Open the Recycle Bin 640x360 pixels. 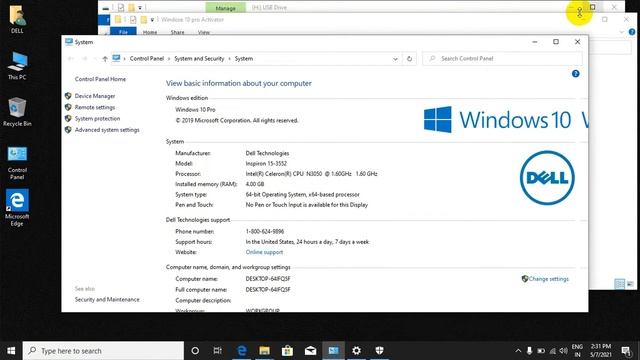pos(17,112)
